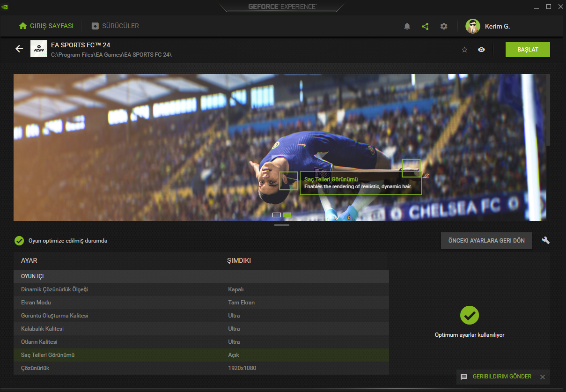Click the green optimized checkmark icon
566x392 pixels.
point(19,241)
